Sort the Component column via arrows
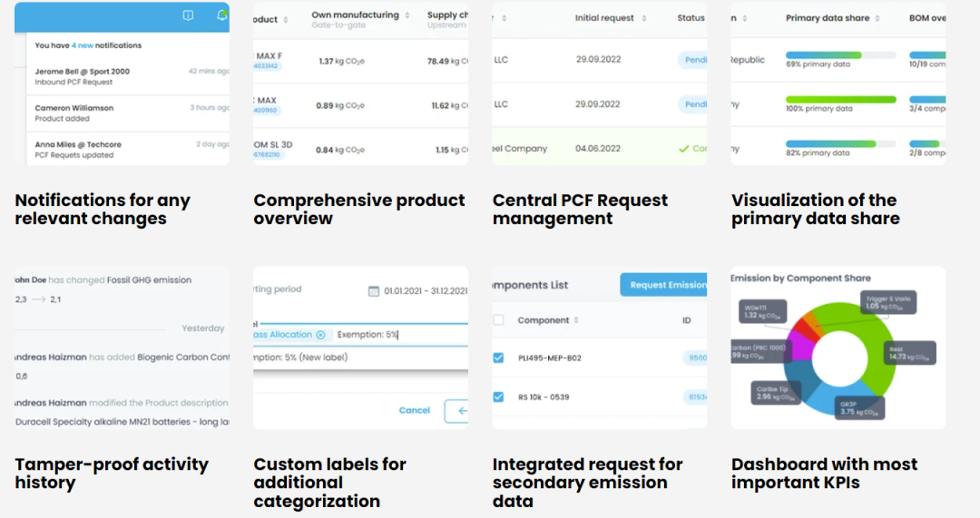Viewport: 980px width, 518px height. pos(576,320)
